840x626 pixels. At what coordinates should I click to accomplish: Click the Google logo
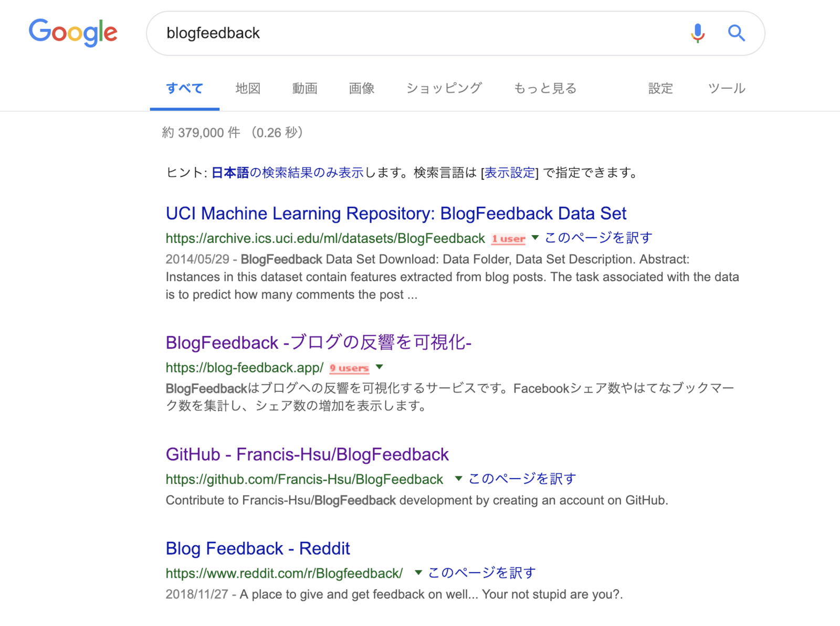tap(73, 33)
